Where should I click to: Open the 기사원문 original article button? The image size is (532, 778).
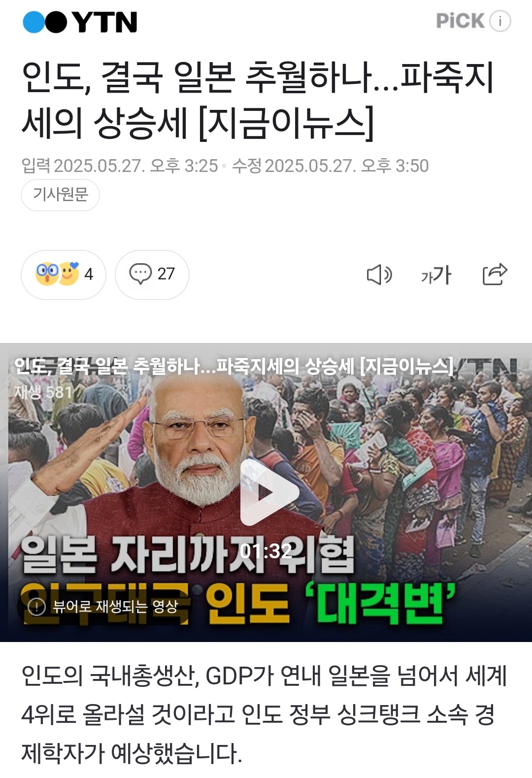pos(60,195)
